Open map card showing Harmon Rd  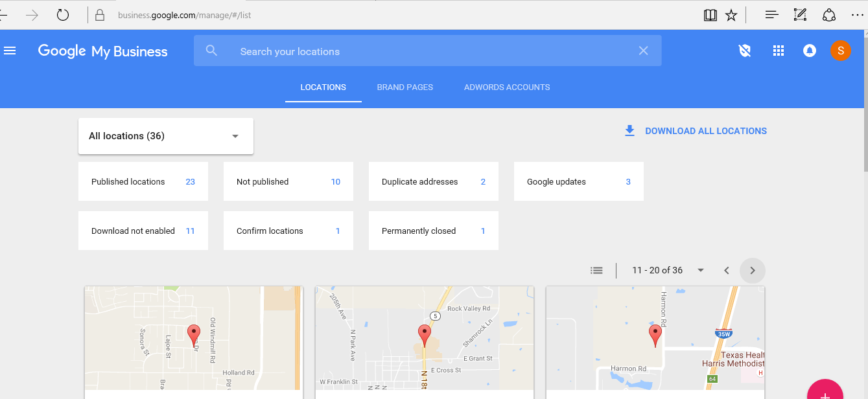[655, 339]
